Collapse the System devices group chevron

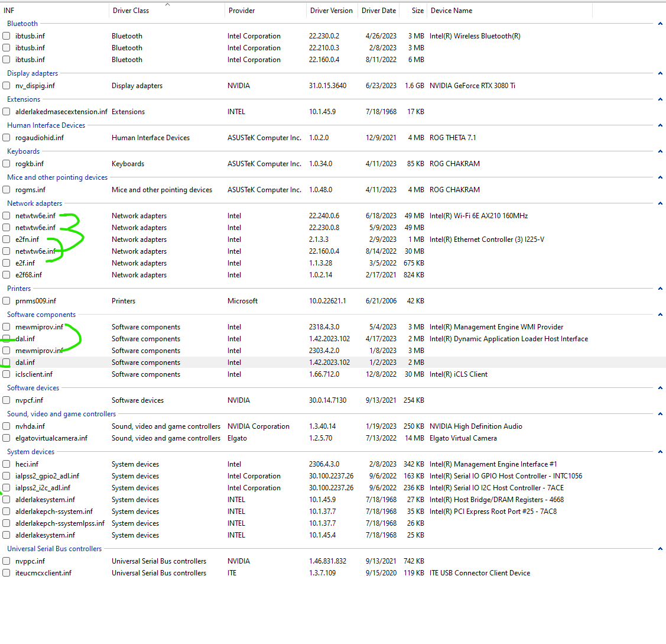pos(659,452)
